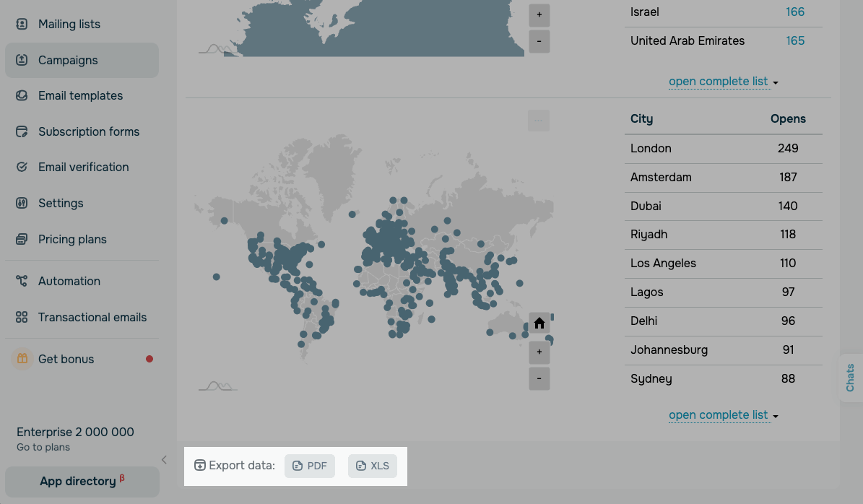The width and height of the screenshot is (863, 504).
Task: Zoom in on the country map
Action: coord(539,15)
